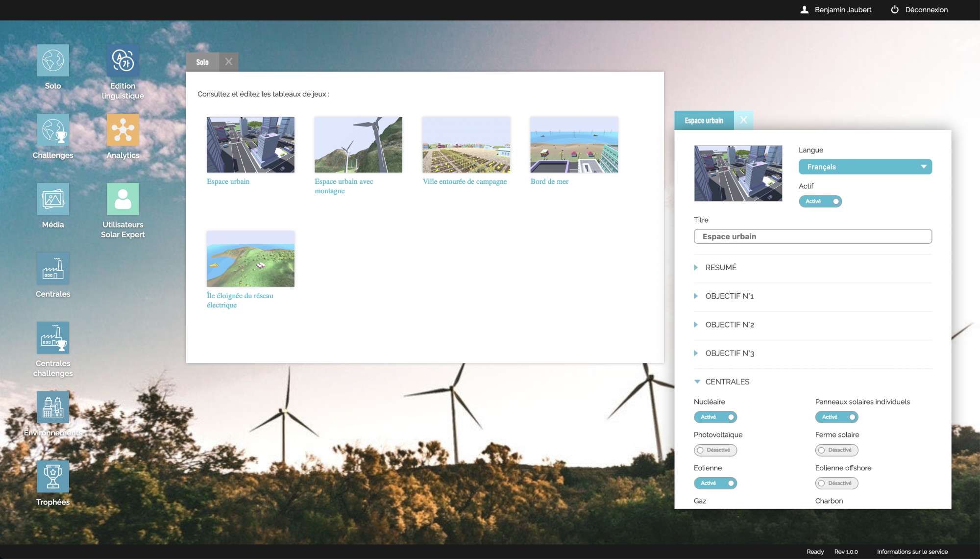980x559 pixels.
Task: Collapse the CENTRALES section
Action: click(727, 382)
